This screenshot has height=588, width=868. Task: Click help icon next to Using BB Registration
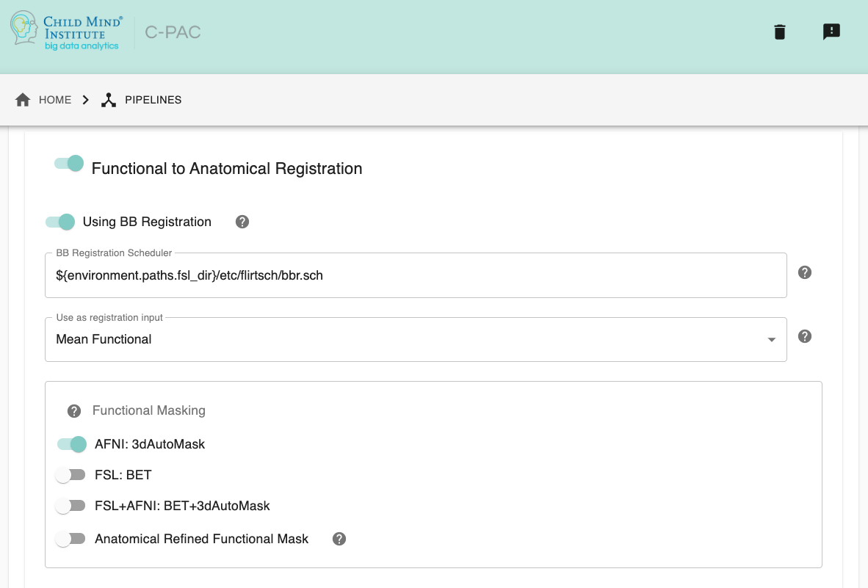(x=242, y=222)
